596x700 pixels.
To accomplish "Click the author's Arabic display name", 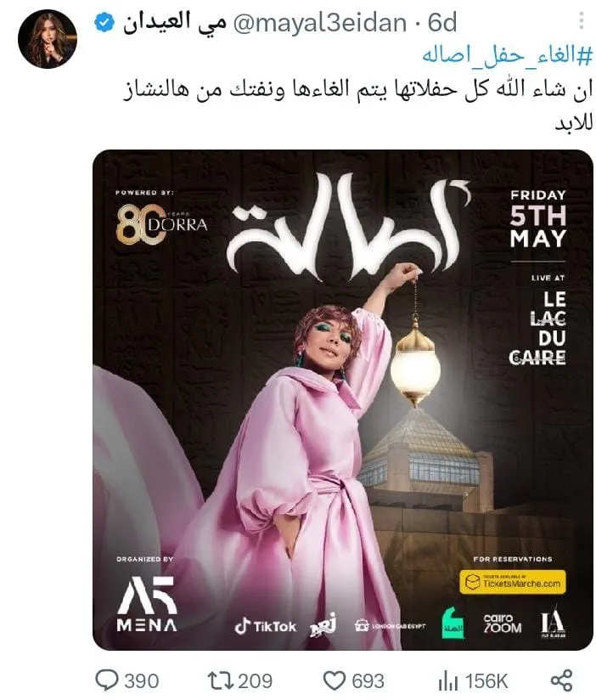I will (x=174, y=23).
